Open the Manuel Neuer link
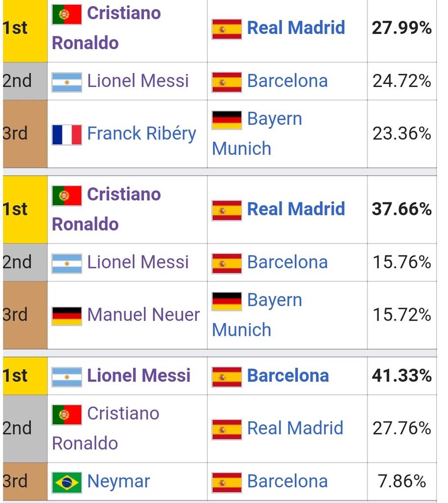The height and width of the screenshot is (503, 448). point(143,315)
